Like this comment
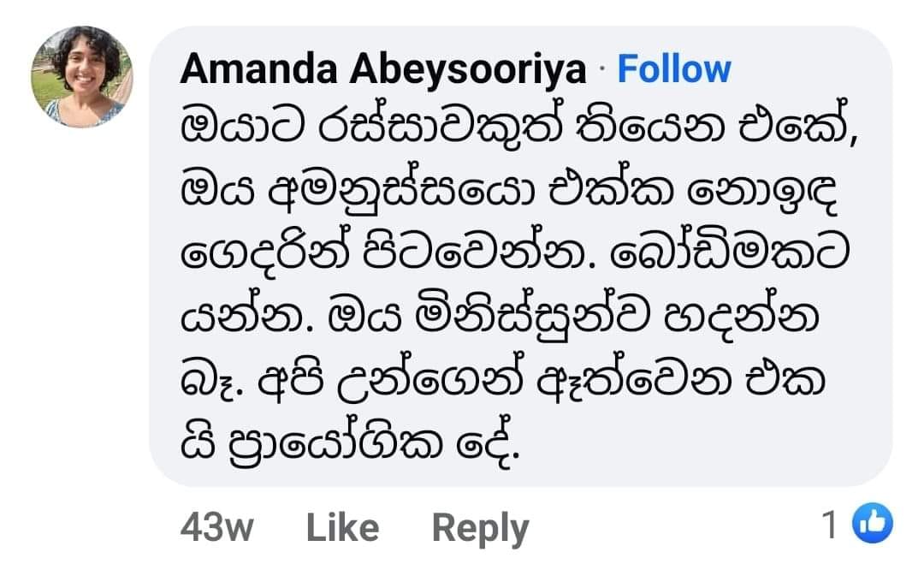Image resolution: width=924 pixels, height=564 pixels. [x=342, y=527]
